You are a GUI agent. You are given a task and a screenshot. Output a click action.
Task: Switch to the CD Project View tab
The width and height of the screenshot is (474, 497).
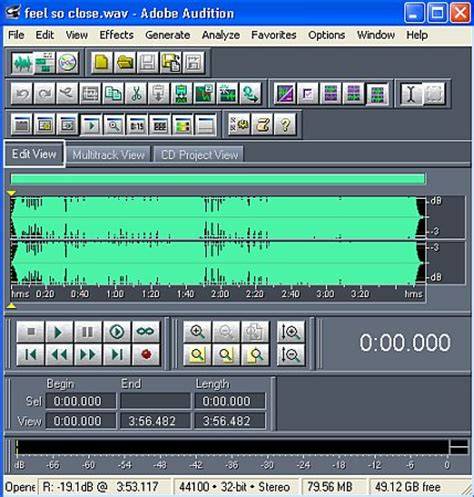pos(199,155)
